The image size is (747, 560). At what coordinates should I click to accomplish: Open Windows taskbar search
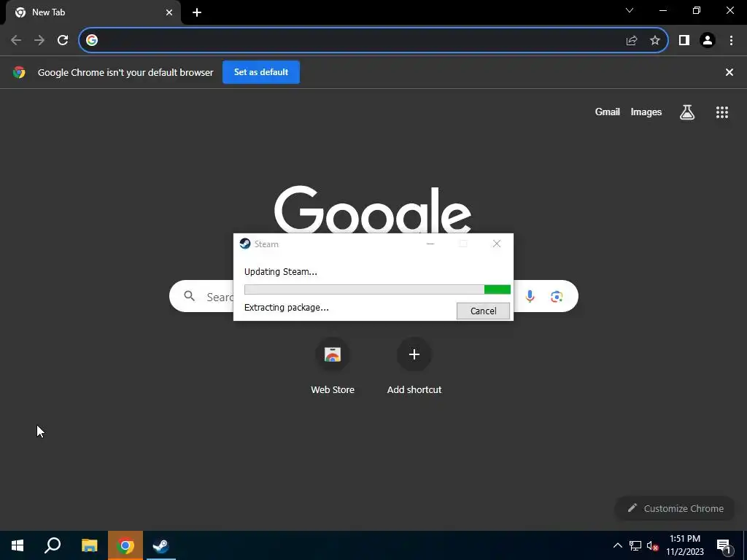click(x=53, y=545)
